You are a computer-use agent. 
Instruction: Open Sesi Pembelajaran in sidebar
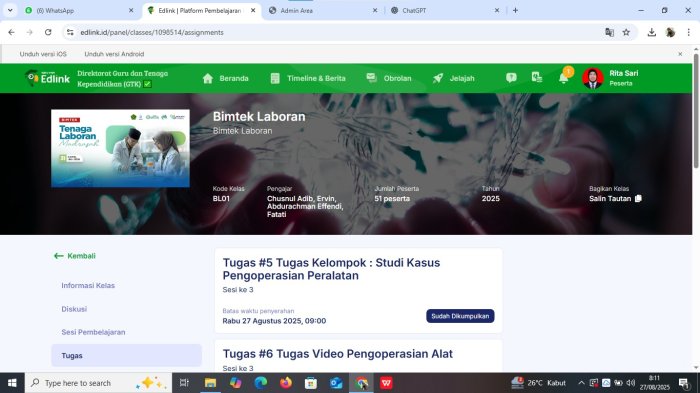tap(93, 332)
